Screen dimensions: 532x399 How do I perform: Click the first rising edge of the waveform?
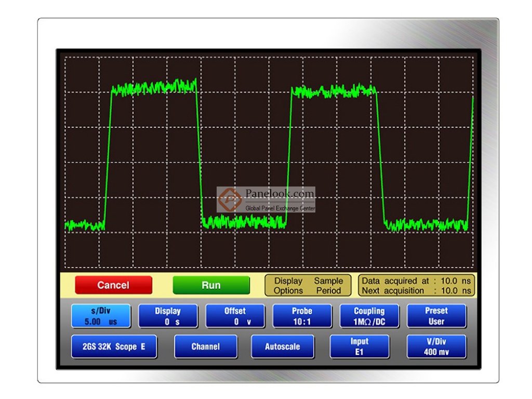point(108,156)
